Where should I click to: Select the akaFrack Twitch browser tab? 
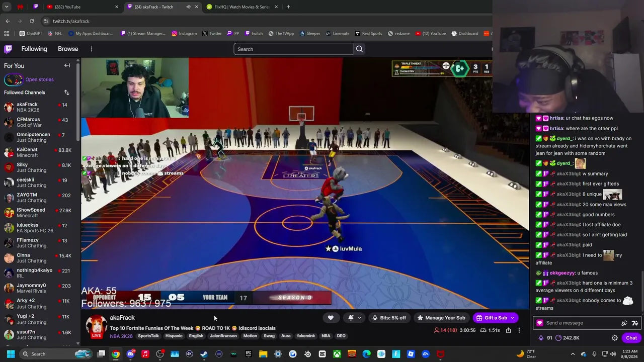(x=162, y=7)
